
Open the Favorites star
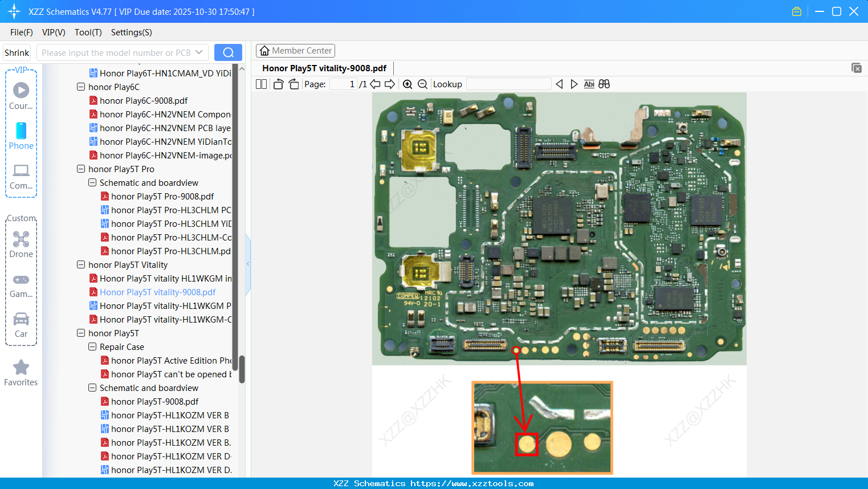pyautogui.click(x=21, y=373)
